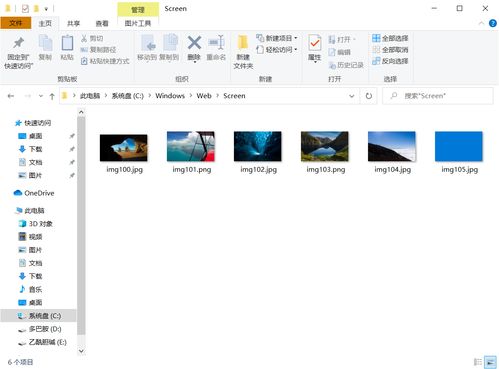The width and height of the screenshot is (499, 369).
Task: Switch to the View ribbon tab
Action: [102, 23]
